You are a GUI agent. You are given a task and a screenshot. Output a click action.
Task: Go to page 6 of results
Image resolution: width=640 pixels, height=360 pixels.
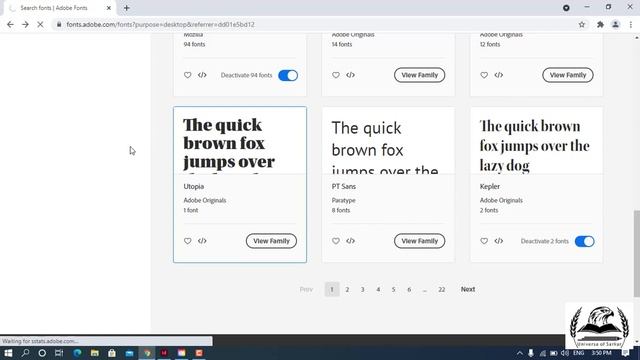coord(409,289)
